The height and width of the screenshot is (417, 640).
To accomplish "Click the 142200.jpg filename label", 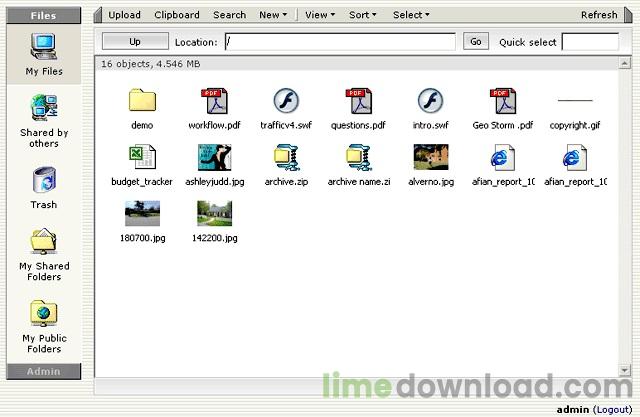I will pos(215,238).
